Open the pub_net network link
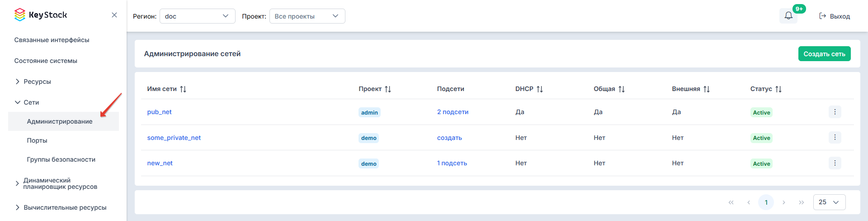Viewport: 868px width, 221px height. click(159, 112)
